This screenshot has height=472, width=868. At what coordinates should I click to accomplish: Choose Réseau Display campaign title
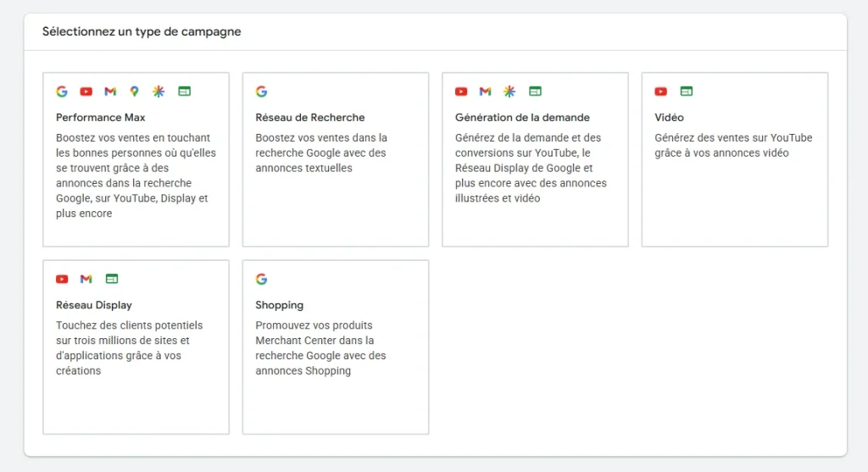pyautogui.click(x=93, y=305)
